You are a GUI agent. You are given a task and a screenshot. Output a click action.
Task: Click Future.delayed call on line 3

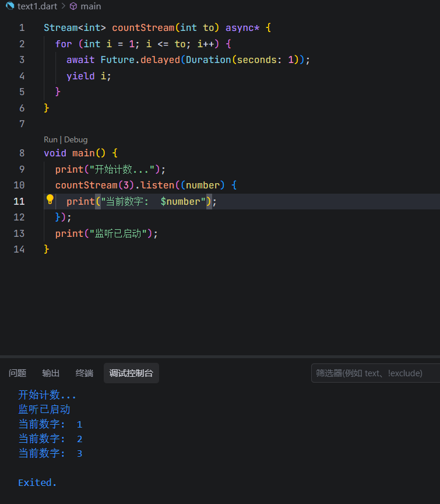tap(140, 60)
